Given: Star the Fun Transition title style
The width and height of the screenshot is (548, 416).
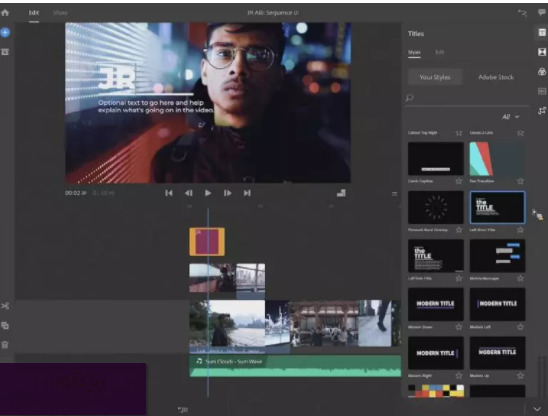Looking at the screenshot, I should pyautogui.click(x=520, y=181).
